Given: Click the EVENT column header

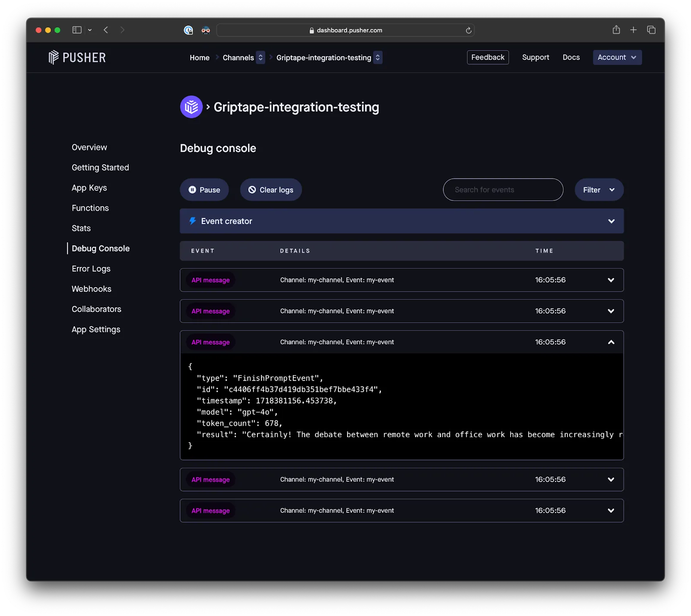Looking at the screenshot, I should click(x=203, y=251).
